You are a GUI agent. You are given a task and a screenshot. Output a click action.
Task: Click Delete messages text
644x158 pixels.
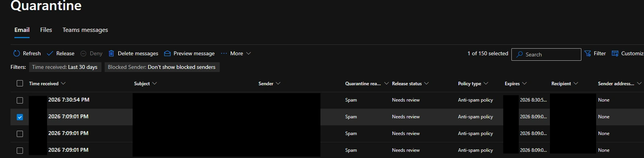coord(138,54)
